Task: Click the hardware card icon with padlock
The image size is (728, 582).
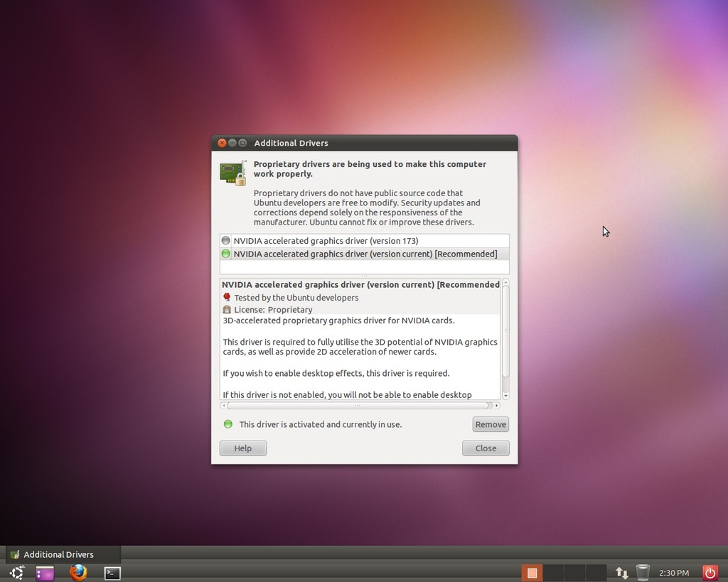Action: click(233, 173)
